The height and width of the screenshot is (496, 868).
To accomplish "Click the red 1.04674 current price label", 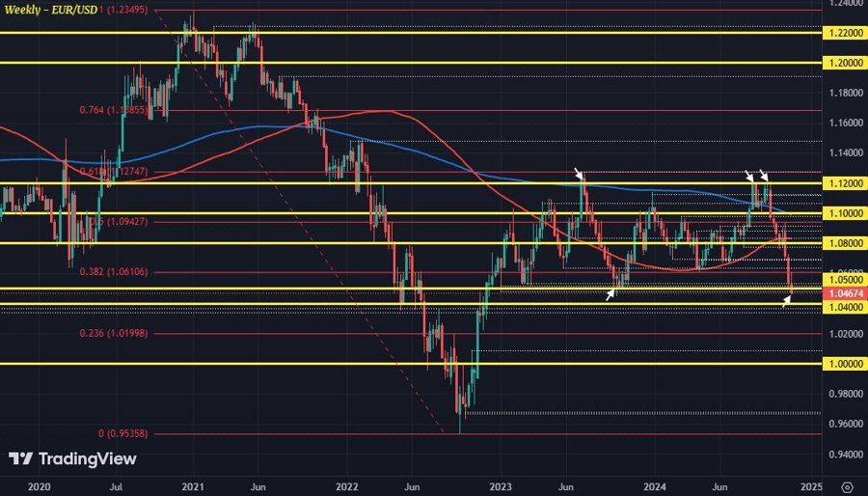I will 845,293.
